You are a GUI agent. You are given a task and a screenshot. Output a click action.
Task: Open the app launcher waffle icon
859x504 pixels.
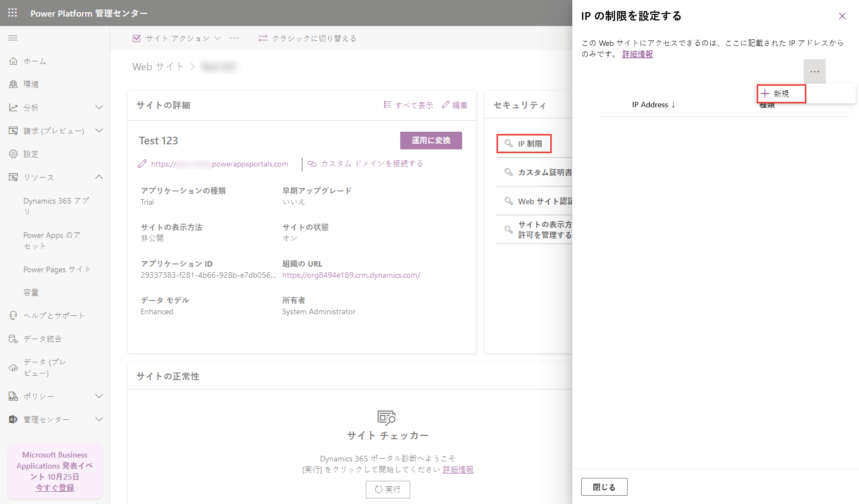click(13, 13)
